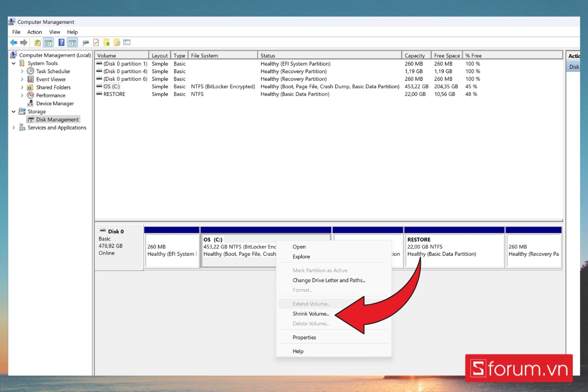Select the Services and Applications icon
Image resolution: width=588 pixels, height=392 pixels.
[22, 127]
